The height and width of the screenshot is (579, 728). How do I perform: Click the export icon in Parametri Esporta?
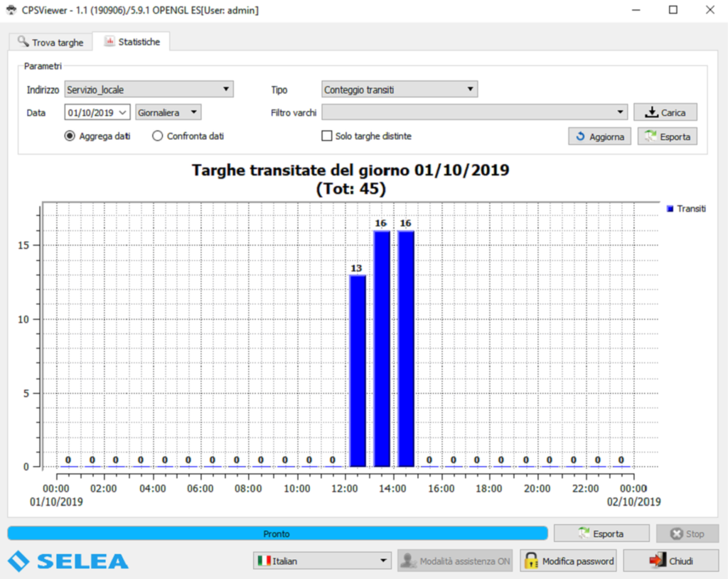point(650,136)
